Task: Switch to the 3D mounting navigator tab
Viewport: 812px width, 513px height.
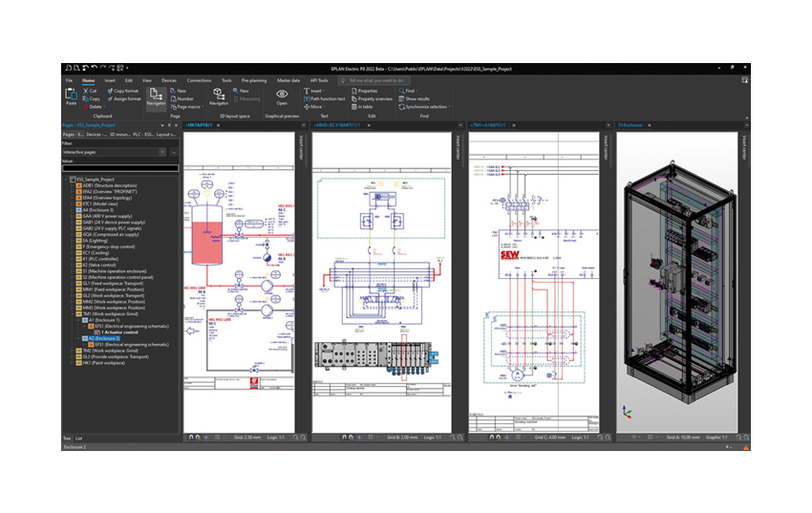Action: coord(119,135)
